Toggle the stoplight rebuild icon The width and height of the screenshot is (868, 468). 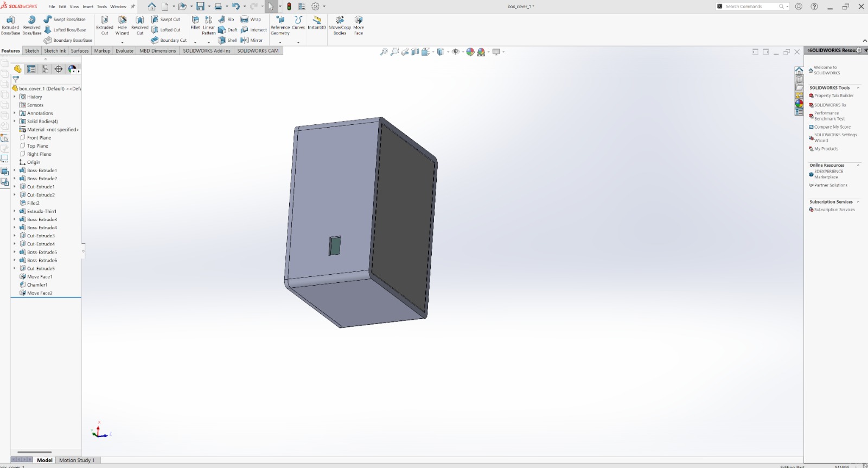(x=289, y=7)
